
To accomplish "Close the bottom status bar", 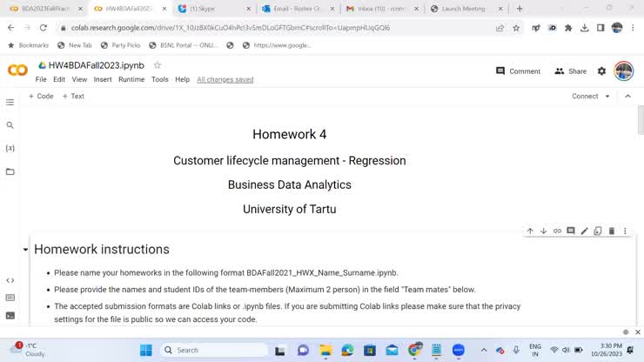I will 637,332.
